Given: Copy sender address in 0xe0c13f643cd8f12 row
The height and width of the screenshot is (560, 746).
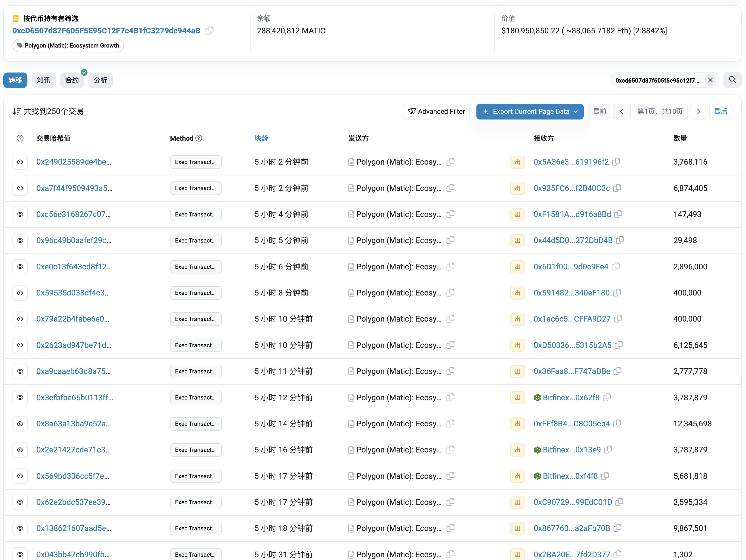Looking at the screenshot, I should pyautogui.click(x=451, y=266).
